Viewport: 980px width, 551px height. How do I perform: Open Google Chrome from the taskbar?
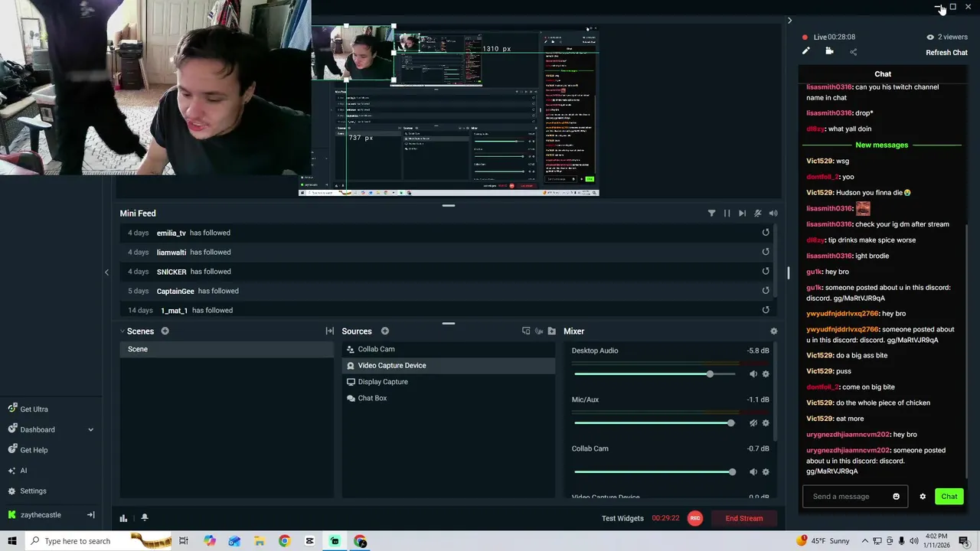tap(284, 541)
